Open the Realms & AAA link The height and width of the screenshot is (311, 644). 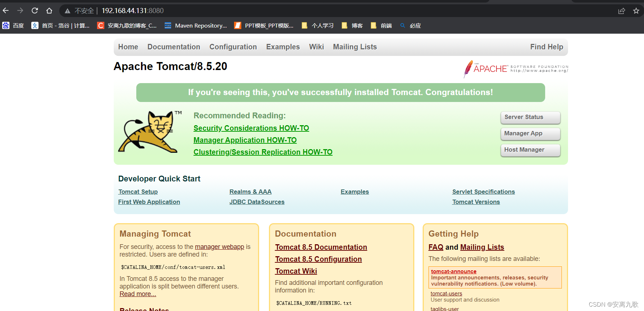pos(250,192)
